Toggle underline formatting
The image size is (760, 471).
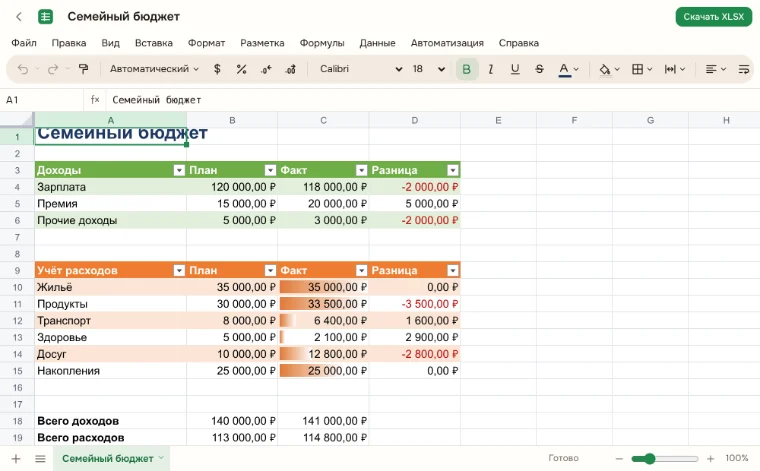click(515, 69)
